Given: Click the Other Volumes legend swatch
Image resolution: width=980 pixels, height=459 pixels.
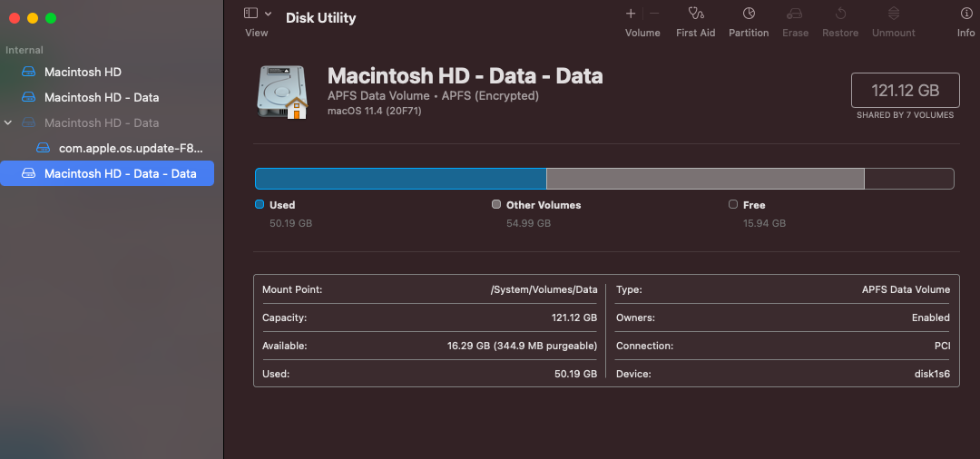Looking at the screenshot, I should coord(496,204).
